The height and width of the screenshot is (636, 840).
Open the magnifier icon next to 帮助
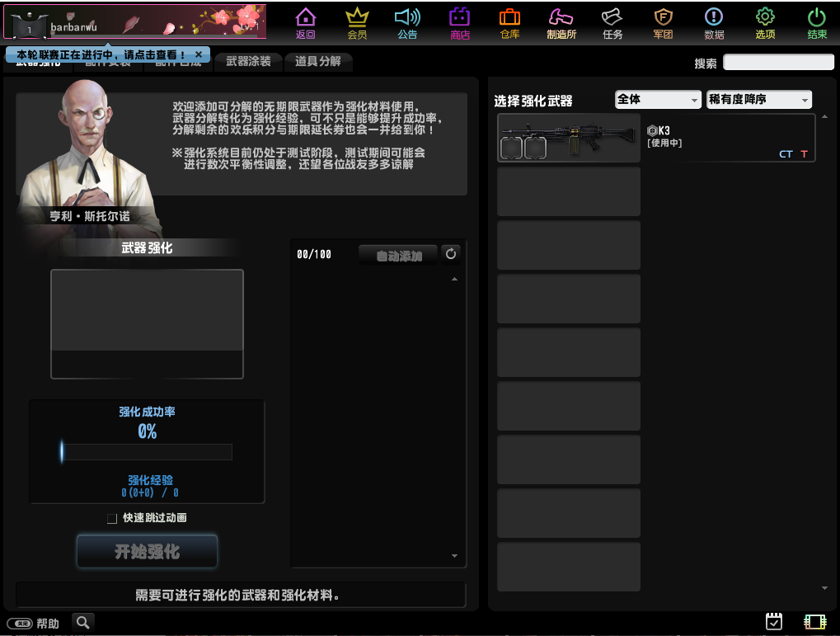[x=83, y=623]
